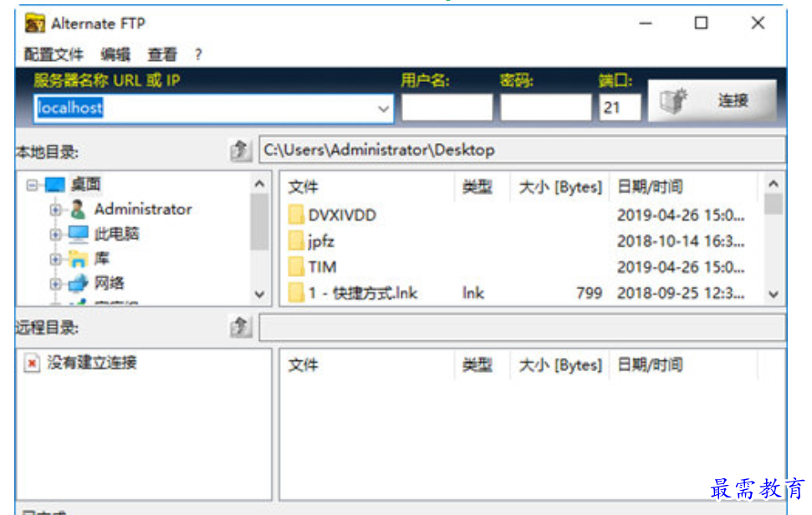Click the TIM folder icon

[x=296, y=267]
